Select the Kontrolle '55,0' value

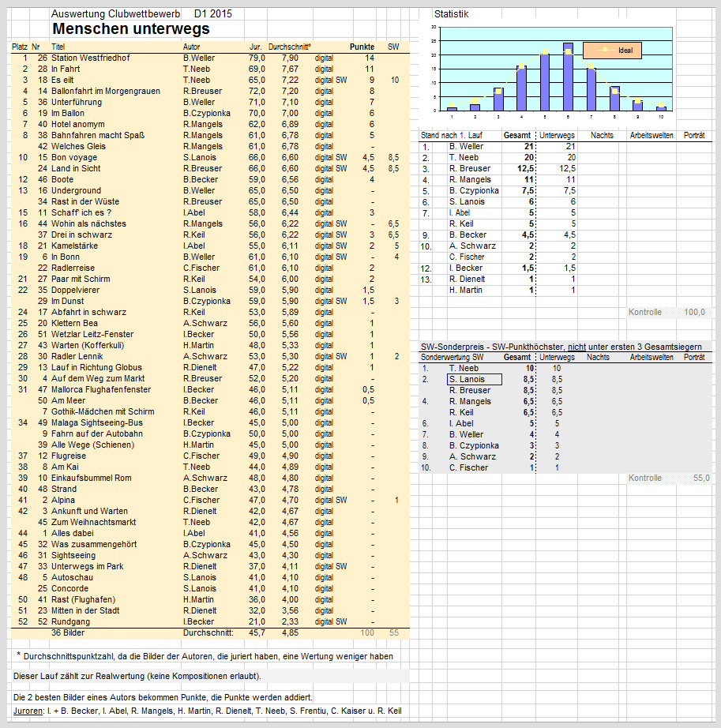[x=701, y=478]
